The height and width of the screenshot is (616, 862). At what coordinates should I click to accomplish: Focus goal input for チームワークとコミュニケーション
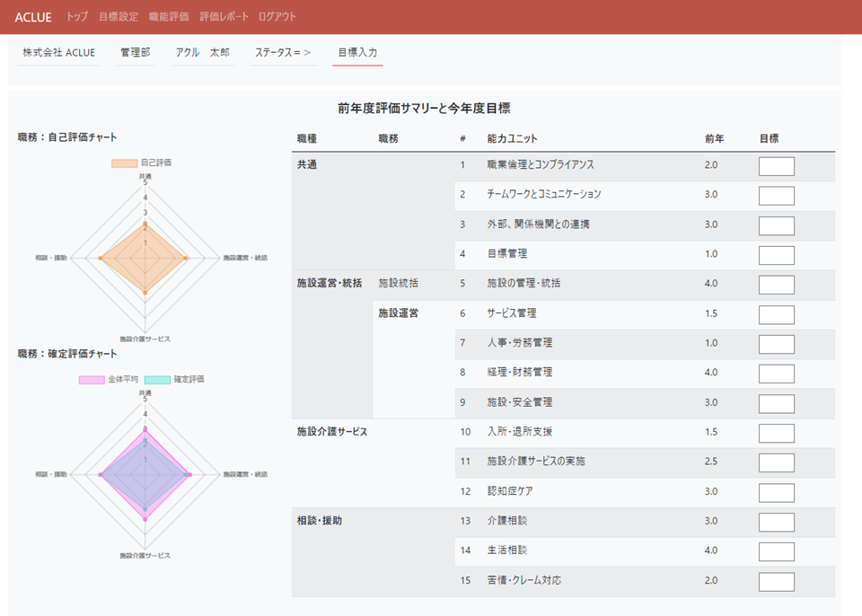coord(776,196)
